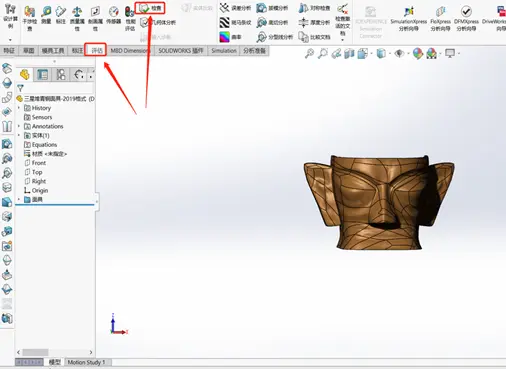Open Thickness Analysis (厚度分析) tool
Viewport: 506px width, 369px height.
tap(314, 22)
